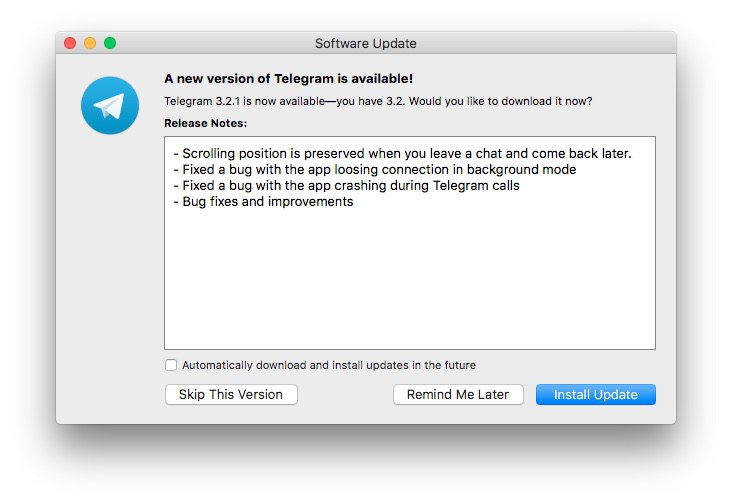Image resolution: width=732 pixels, height=504 pixels.
Task: Enable automatically download and install updates checkbox
Action: (x=171, y=365)
